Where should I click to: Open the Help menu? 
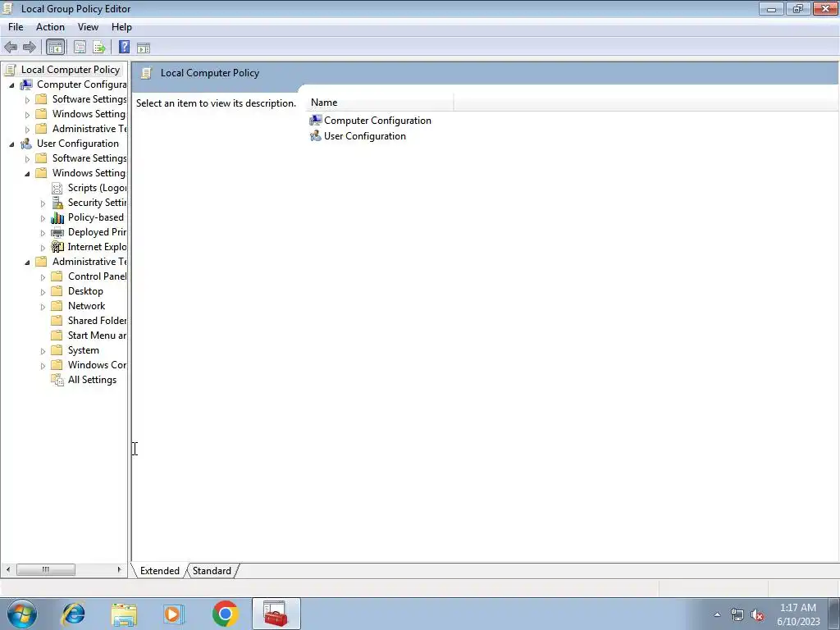121,27
